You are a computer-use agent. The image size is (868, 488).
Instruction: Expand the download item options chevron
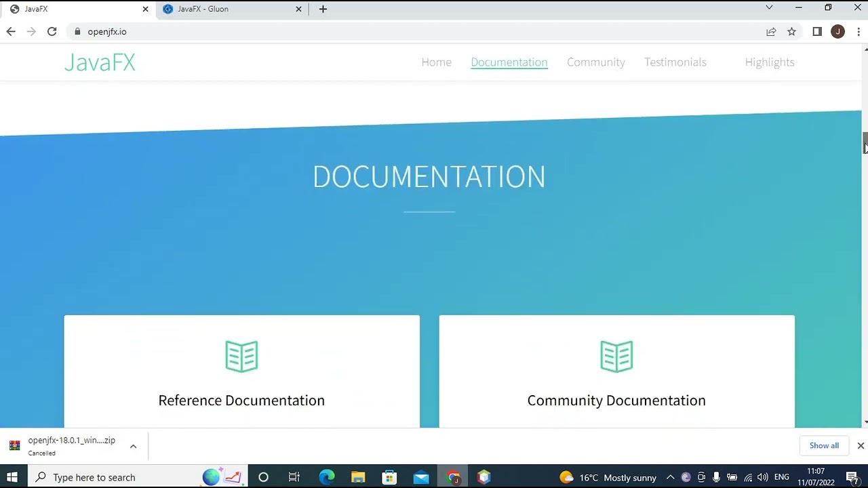[133, 446]
